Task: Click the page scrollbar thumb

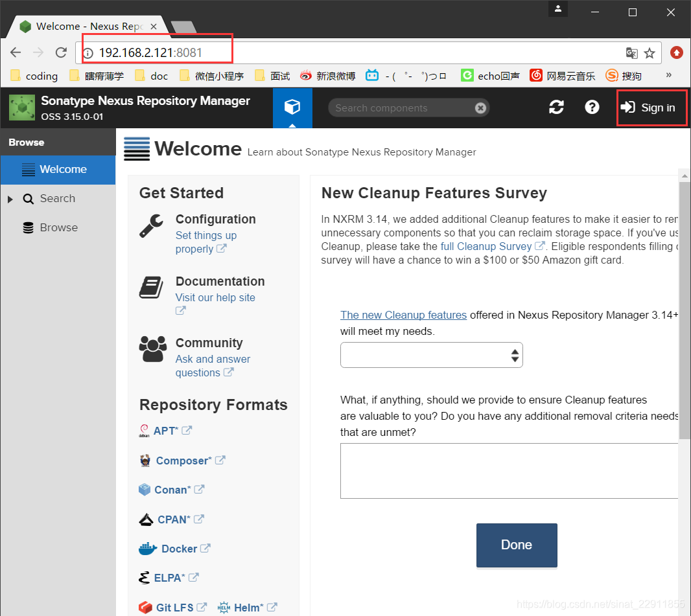Action: tap(685, 310)
